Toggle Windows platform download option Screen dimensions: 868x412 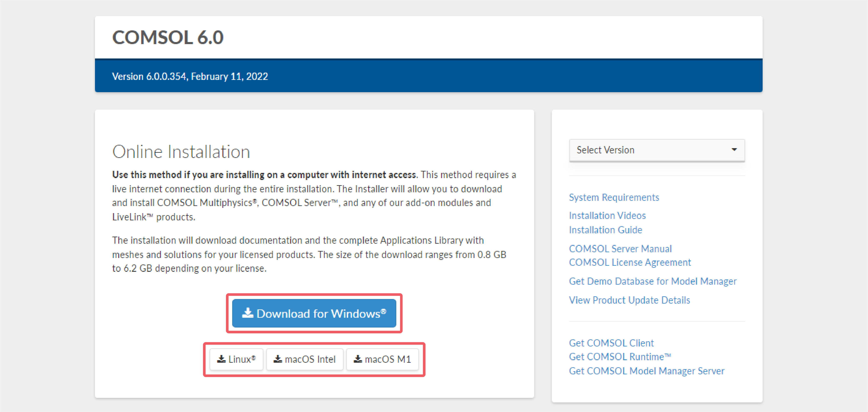[x=314, y=313]
